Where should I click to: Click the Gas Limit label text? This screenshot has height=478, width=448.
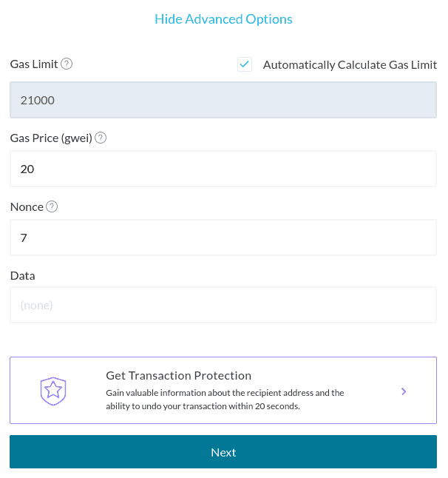pos(34,64)
